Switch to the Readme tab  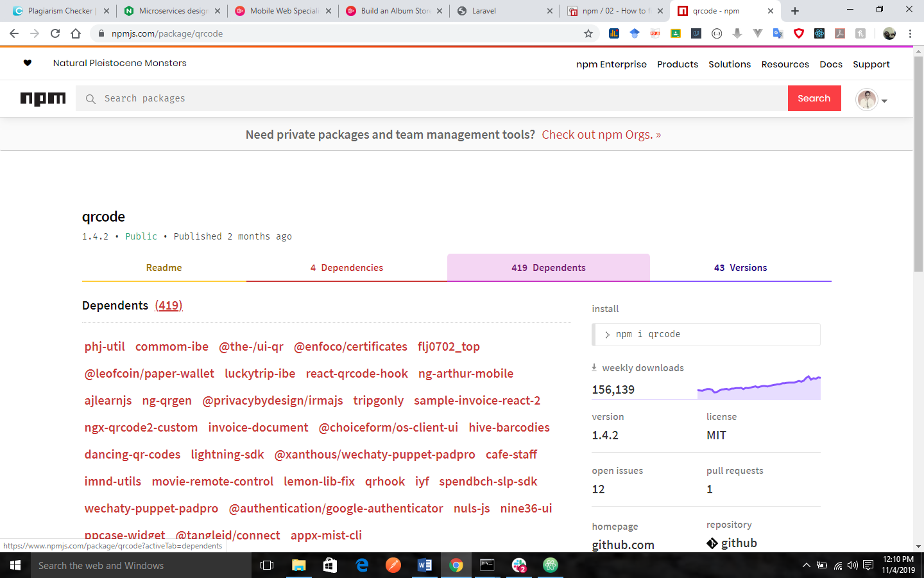[164, 268]
